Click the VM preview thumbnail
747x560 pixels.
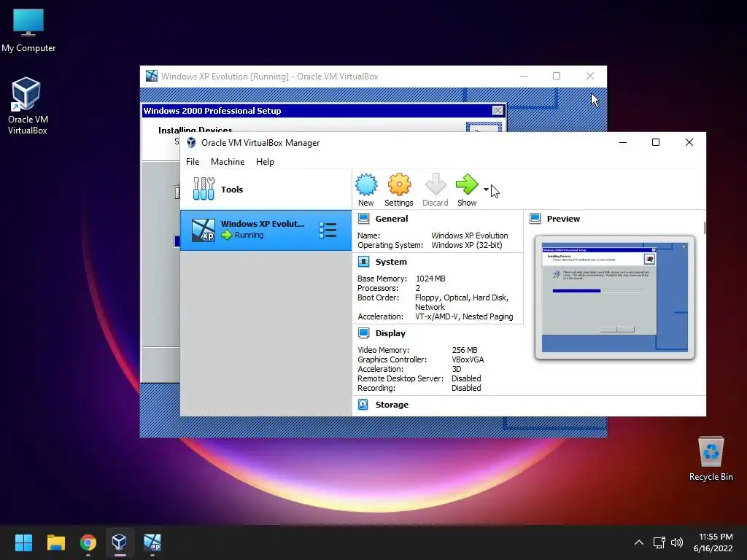coord(614,297)
